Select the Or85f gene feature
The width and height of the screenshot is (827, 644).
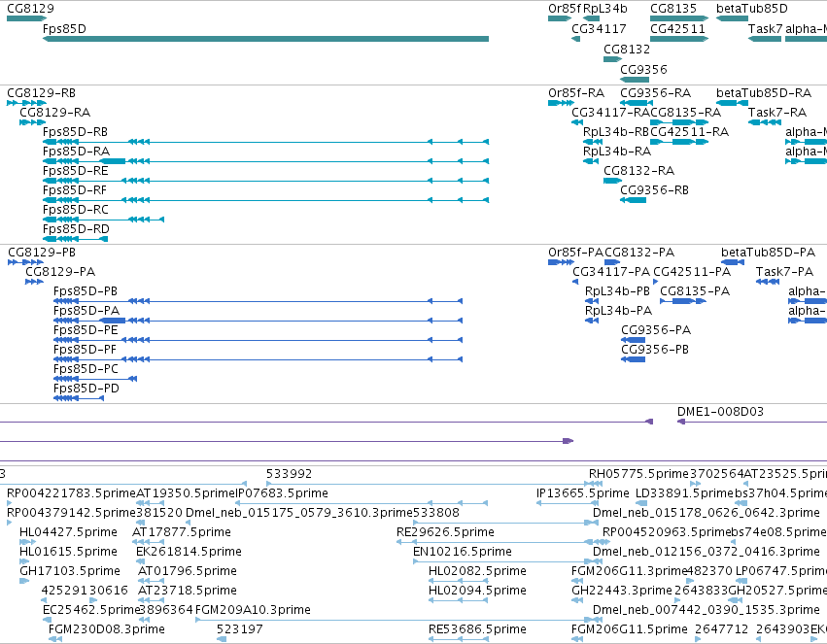tap(560, 18)
